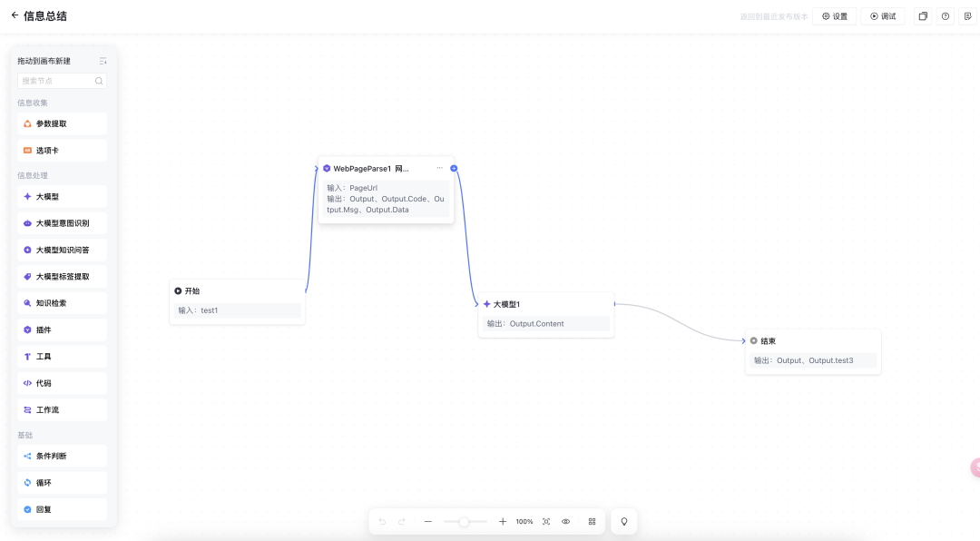Select the 结束 end node on canvas
This screenshot has width=980, height=541.
pyautogui.click(x=812, y=341)
